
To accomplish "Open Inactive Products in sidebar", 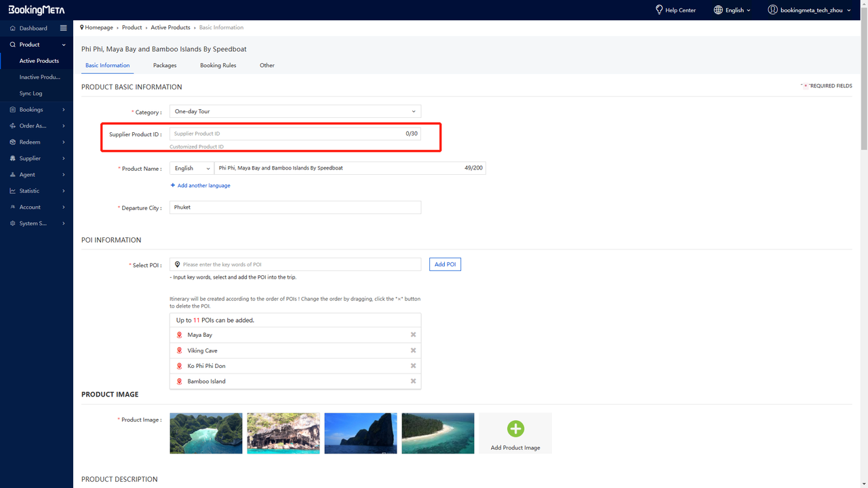I will coord(39,77).
